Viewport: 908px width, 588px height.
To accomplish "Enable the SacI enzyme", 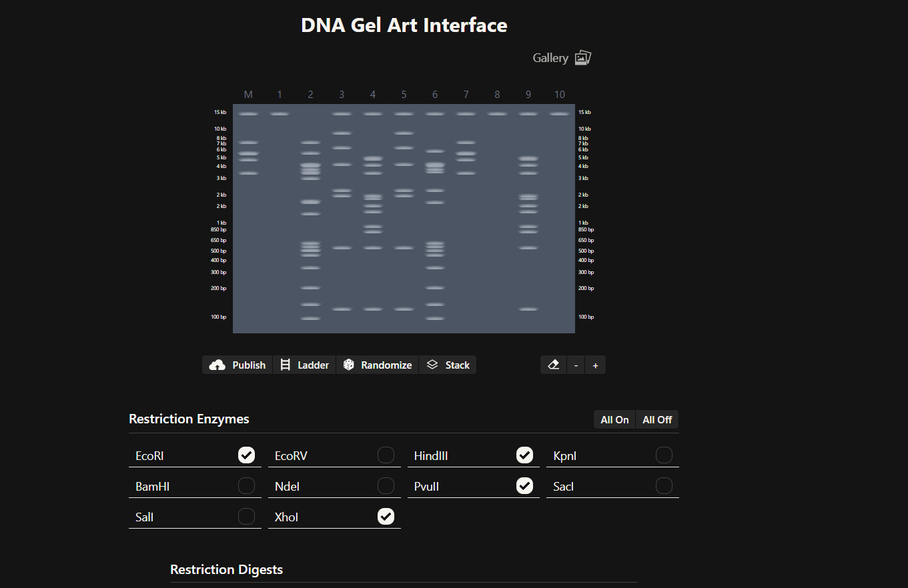I will click(664, 485).
